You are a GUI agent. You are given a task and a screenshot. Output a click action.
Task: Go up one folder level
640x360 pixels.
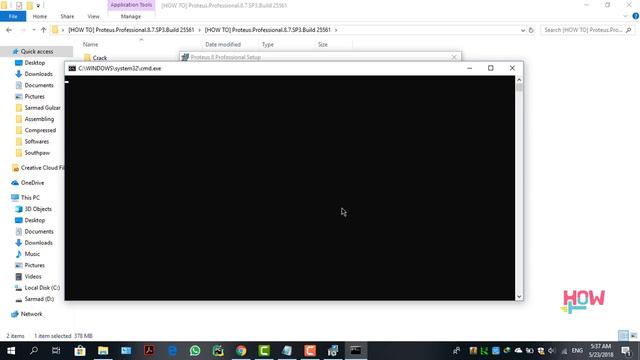(x=43, y=30)
